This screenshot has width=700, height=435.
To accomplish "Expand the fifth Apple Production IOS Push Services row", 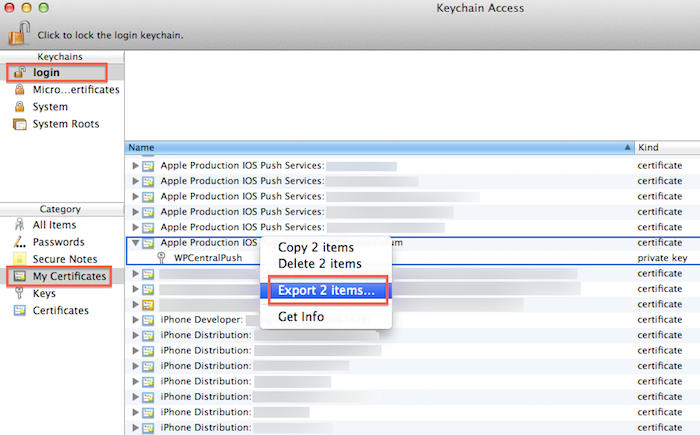I will (135, 227).
